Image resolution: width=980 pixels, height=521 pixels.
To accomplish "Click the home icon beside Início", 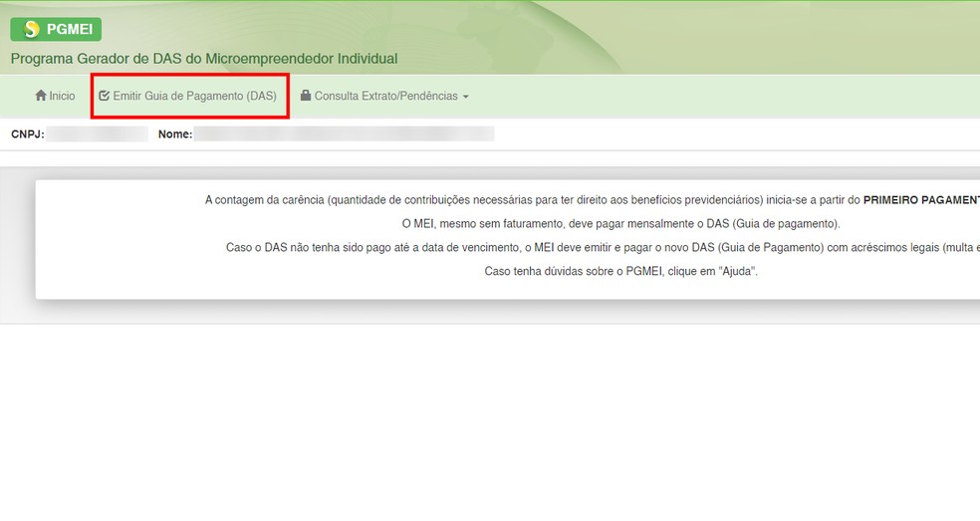I will tap(41, 95).
